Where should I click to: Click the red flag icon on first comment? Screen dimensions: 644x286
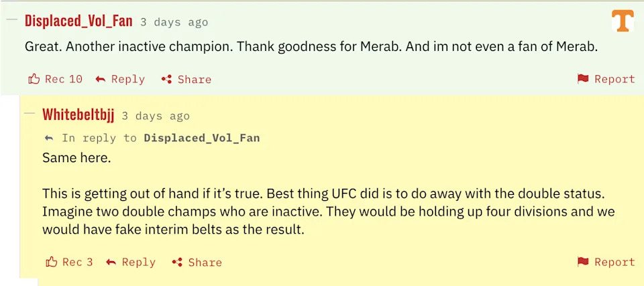(x=583, y=79)
